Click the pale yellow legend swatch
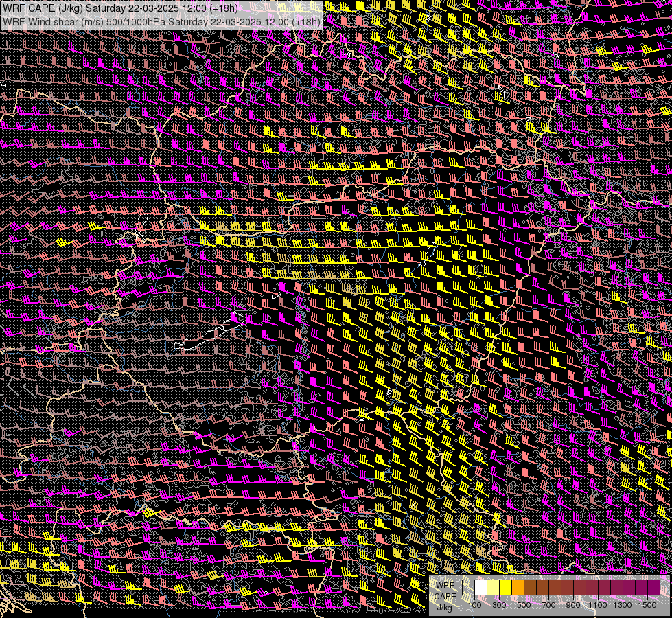Image resolution: width=672 pixels, height=618 pixels. click(x=494, y=587)
